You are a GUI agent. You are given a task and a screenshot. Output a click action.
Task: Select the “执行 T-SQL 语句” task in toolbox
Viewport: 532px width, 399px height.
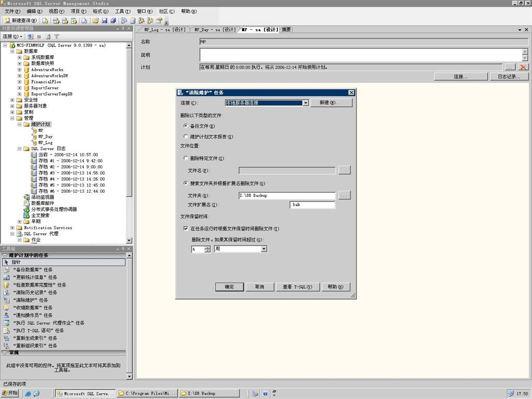(x=38, y=330)
